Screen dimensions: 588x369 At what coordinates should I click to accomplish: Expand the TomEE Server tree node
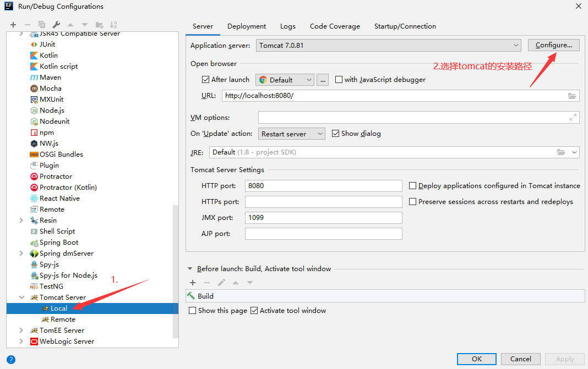(x=21, y=331)
